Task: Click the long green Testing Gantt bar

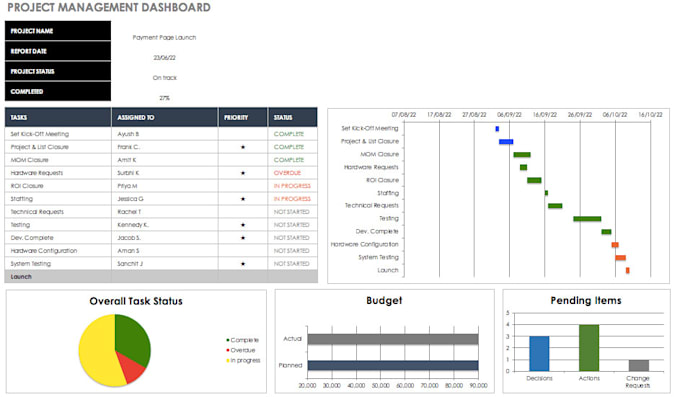Action: 587,219
